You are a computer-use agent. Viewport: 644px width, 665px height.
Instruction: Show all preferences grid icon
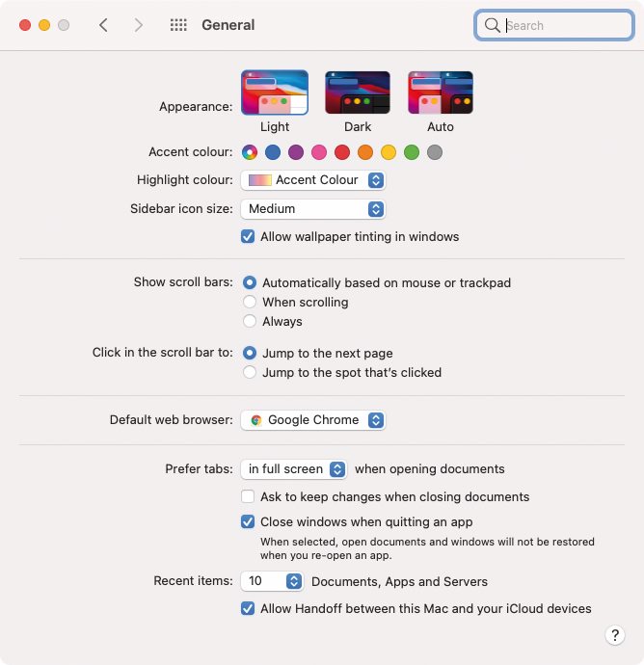point(178,25)
